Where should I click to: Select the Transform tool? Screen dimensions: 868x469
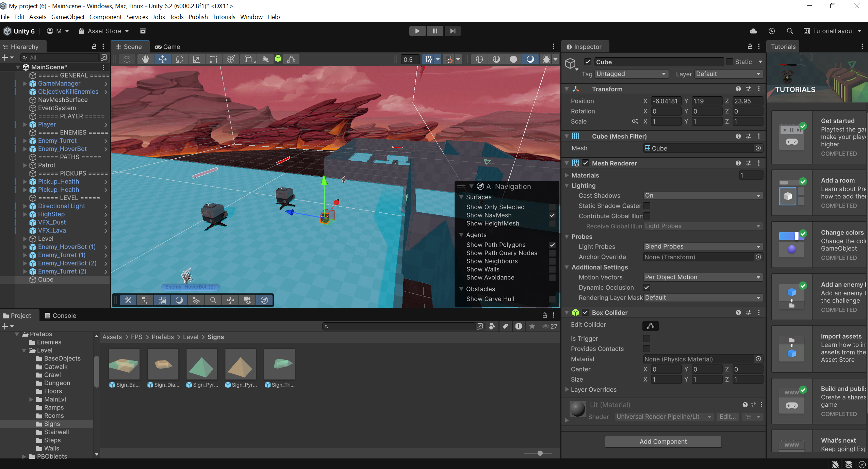[x=231, y=59]
